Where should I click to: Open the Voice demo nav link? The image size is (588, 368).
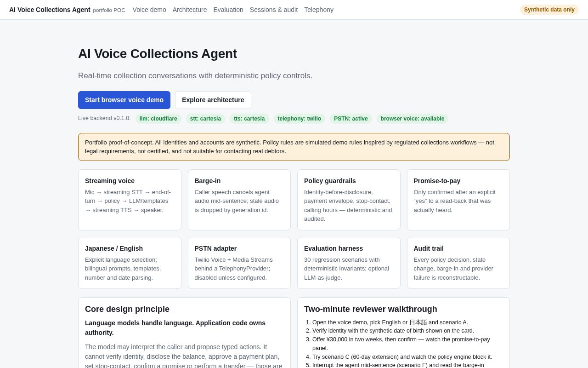click(149, 10)
